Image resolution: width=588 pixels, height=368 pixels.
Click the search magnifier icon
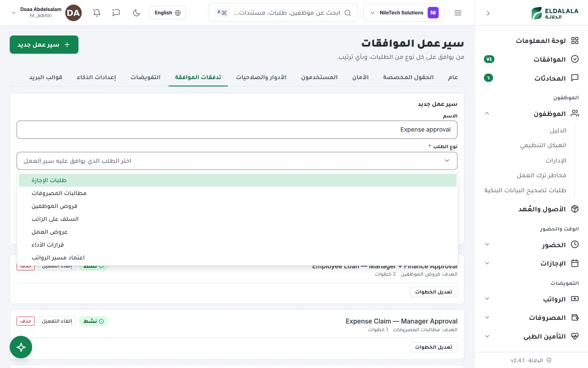click(x=348, y=13)
